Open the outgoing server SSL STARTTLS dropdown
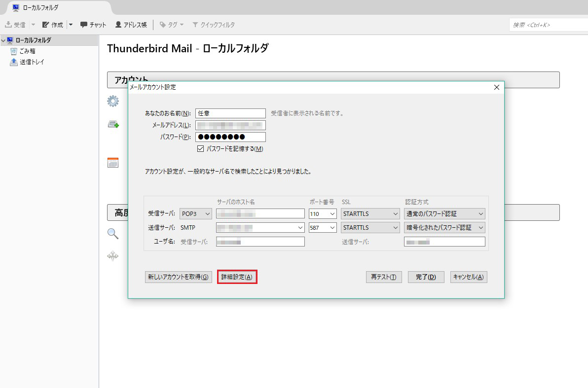This screenshot has height=388, width=588. [370, 228]
